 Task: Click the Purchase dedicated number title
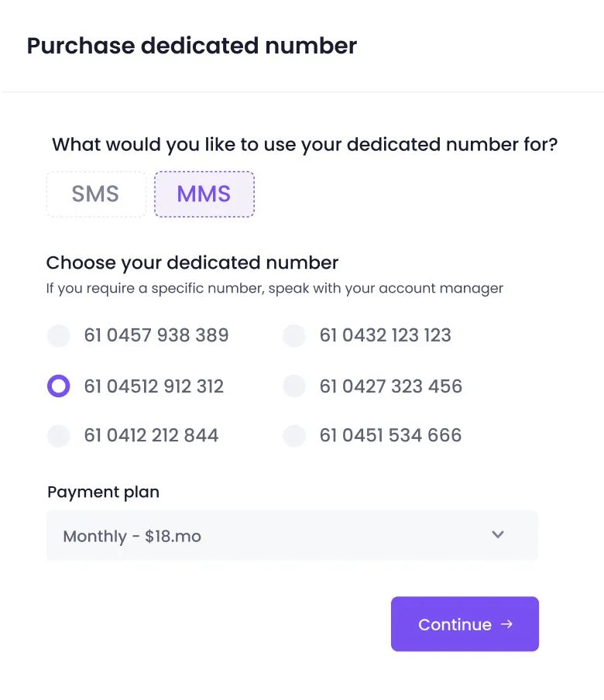(x=191, y=46)
